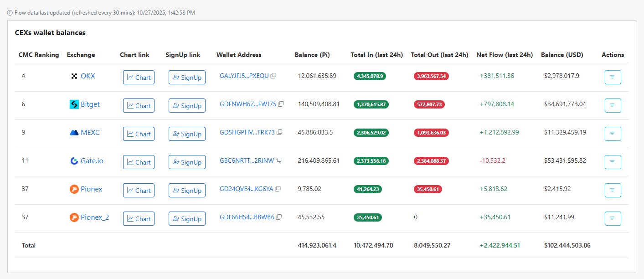Viewport: 644px width, 279px height.
Task: Click the OKX exchange logo
Action: click(x=74, y=76)
